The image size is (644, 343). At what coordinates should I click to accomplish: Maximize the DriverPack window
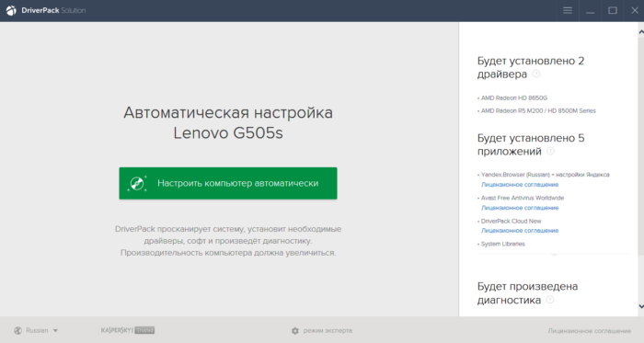click(613, 10)
